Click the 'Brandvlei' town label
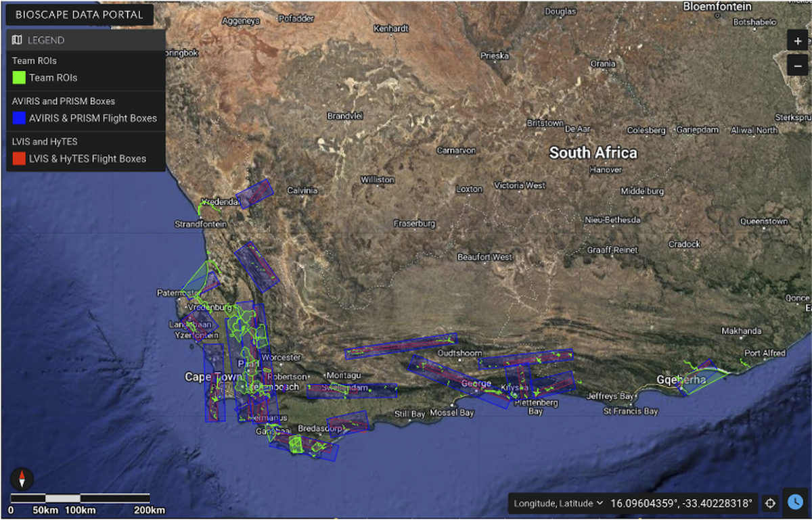Image resolution: width=812 pixels, height=520 pixels. coord(345,116)
